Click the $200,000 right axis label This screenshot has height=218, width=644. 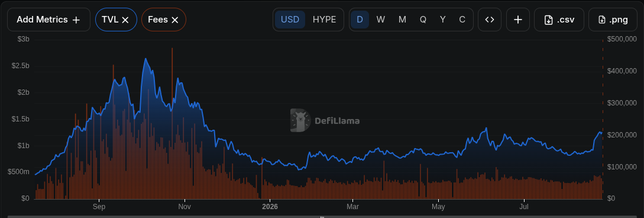622,135
